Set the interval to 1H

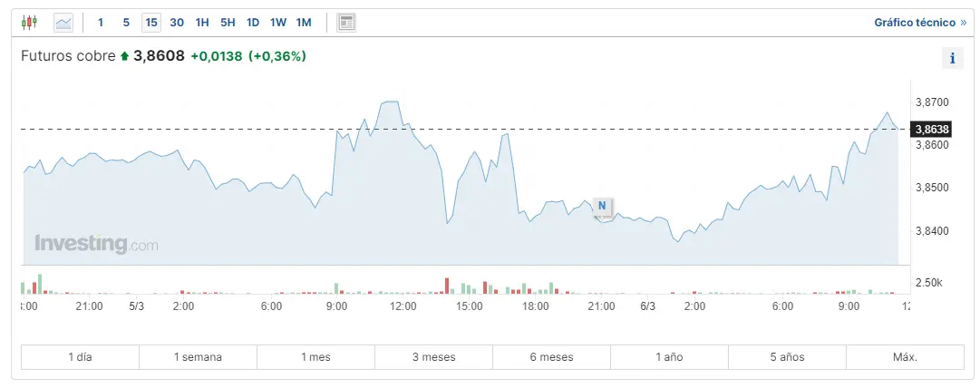pos(202,22)
